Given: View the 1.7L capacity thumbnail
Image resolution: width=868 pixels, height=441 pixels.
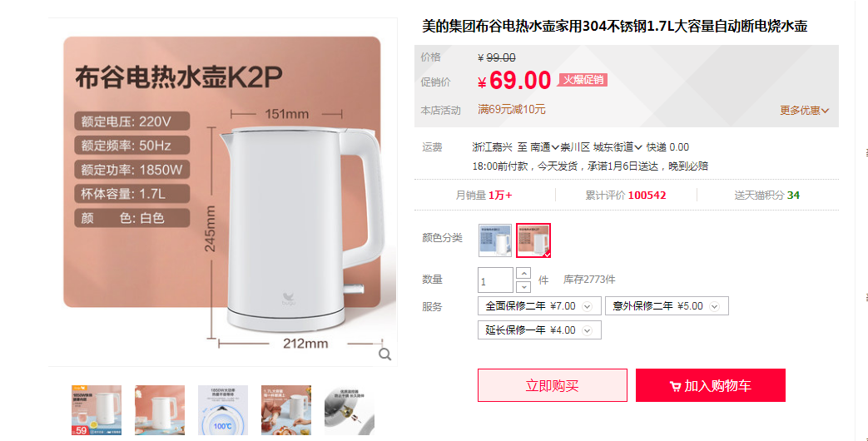Looking at the screenshot, I should pyautogui.click(x=286, y=410).
